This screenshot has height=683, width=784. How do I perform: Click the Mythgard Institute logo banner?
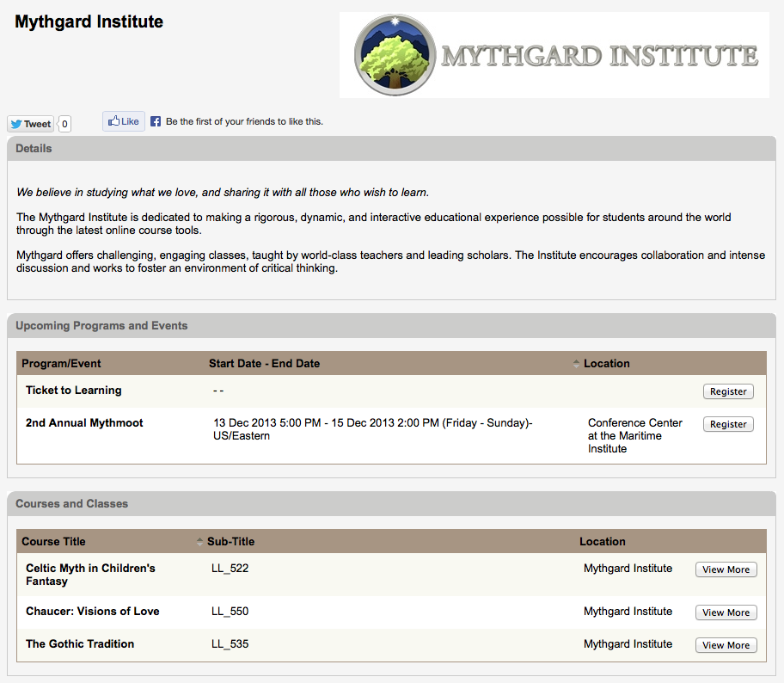(554, 55)
